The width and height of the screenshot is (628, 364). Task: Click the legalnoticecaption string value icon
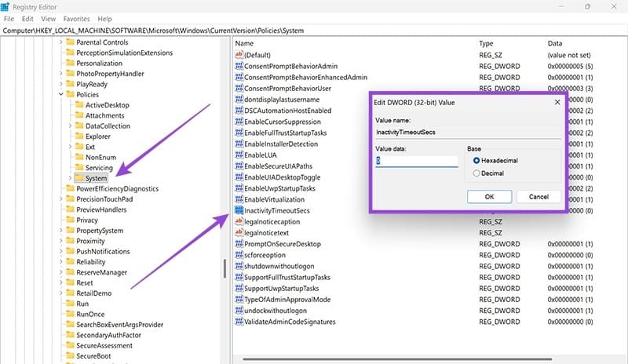[239, 222]
